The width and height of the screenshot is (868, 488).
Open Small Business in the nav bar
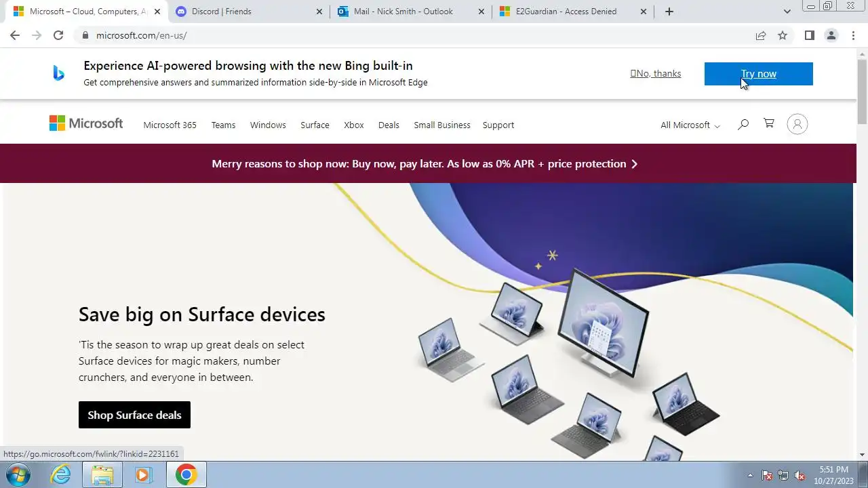pyautogui.click(x=442, y=125)
